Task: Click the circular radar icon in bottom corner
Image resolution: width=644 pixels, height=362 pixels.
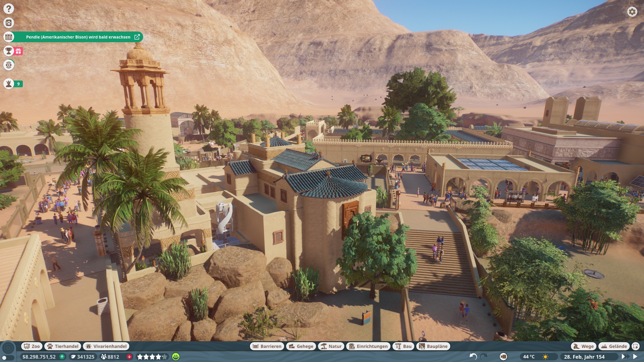Action: [x=9, y=348]
